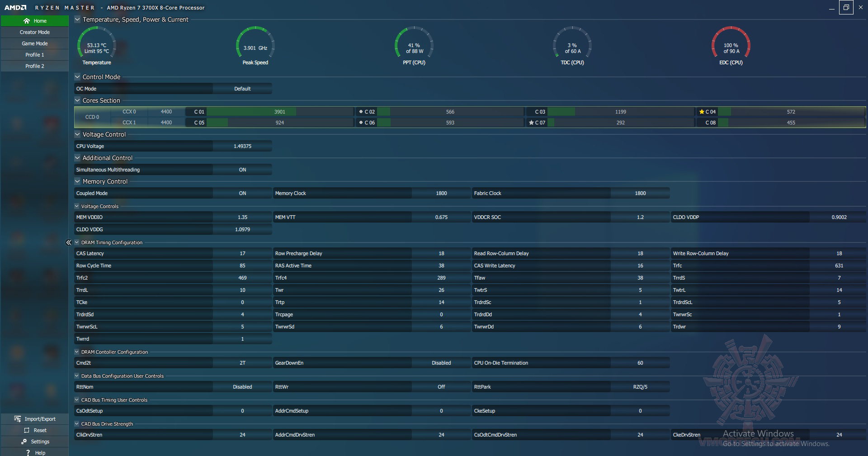The height and width of the screenshot is (456, 868).
Task: Click the CPU Voltage value 1.49375
Action: point(242,146)
